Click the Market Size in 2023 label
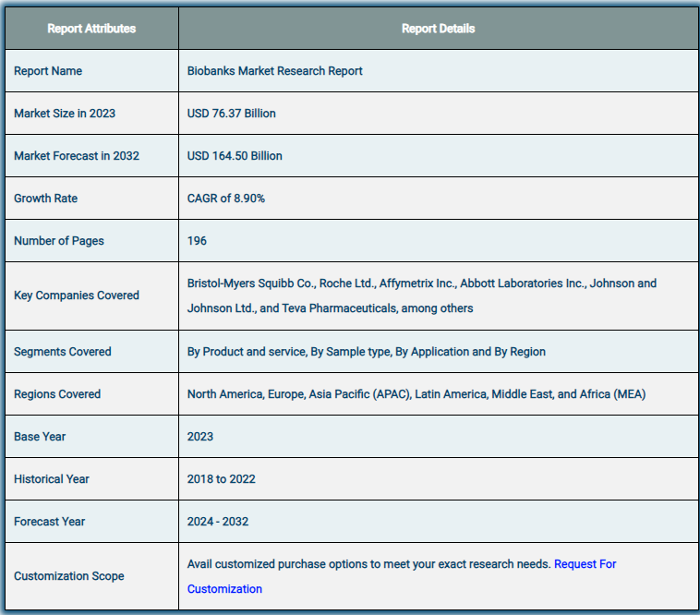Image resolution: width=700 pixels, height=615 pixels. pyautogui.click(x=65, y=114)
